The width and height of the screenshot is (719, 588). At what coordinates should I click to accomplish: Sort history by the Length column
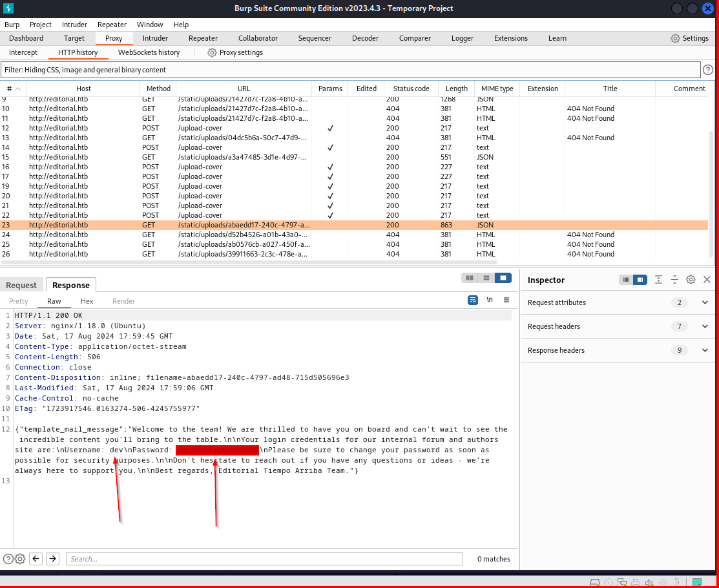457,89
